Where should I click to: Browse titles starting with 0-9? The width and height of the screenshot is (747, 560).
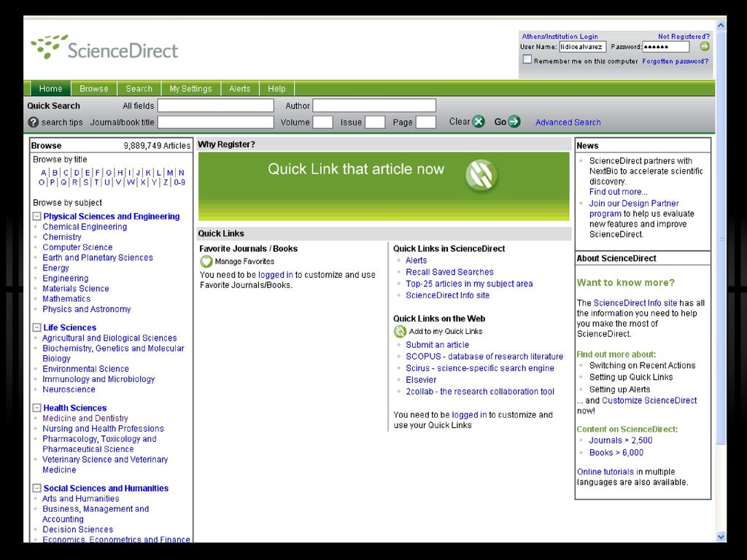click(x=179, y=182)
